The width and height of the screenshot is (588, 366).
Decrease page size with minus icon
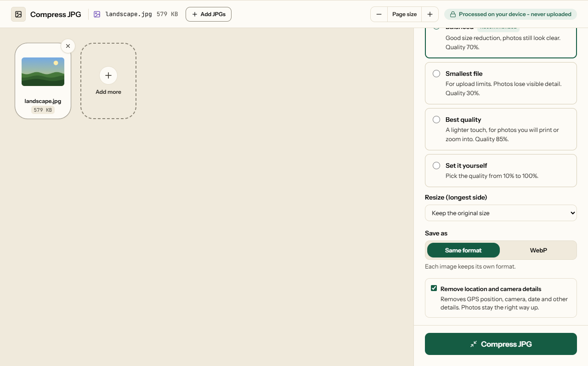(379, 14)
